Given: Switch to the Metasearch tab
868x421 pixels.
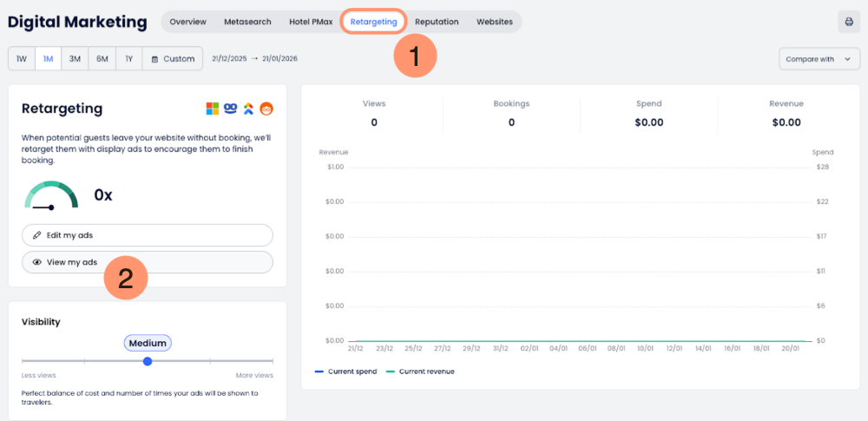Looking at the screenshot, I should click(247, 22).
